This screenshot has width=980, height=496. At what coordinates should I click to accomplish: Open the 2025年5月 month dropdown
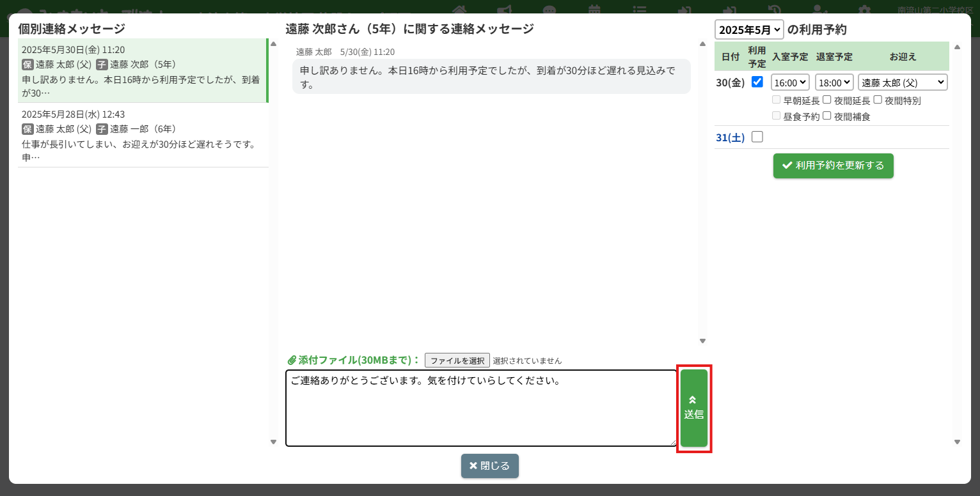[x=749, y=29]
